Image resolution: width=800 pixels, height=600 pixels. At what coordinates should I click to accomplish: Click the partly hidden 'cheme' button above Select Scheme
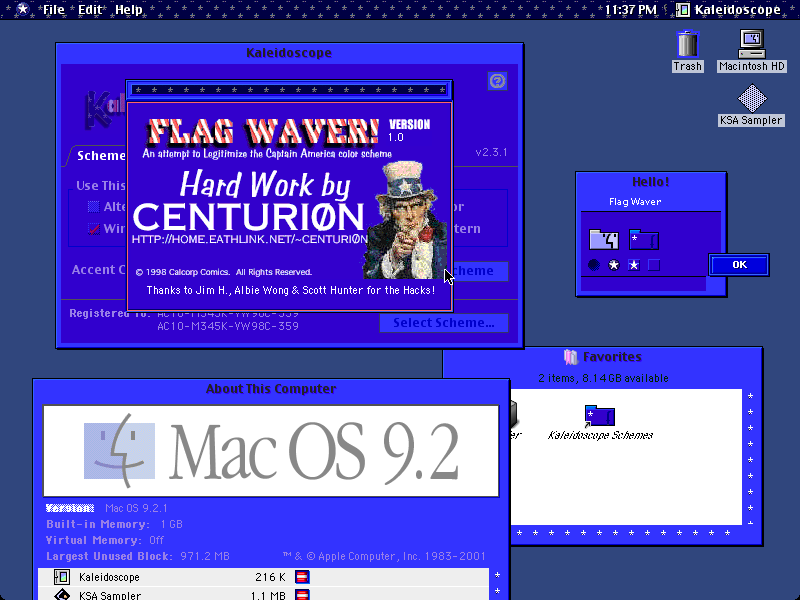pos(480,271)
